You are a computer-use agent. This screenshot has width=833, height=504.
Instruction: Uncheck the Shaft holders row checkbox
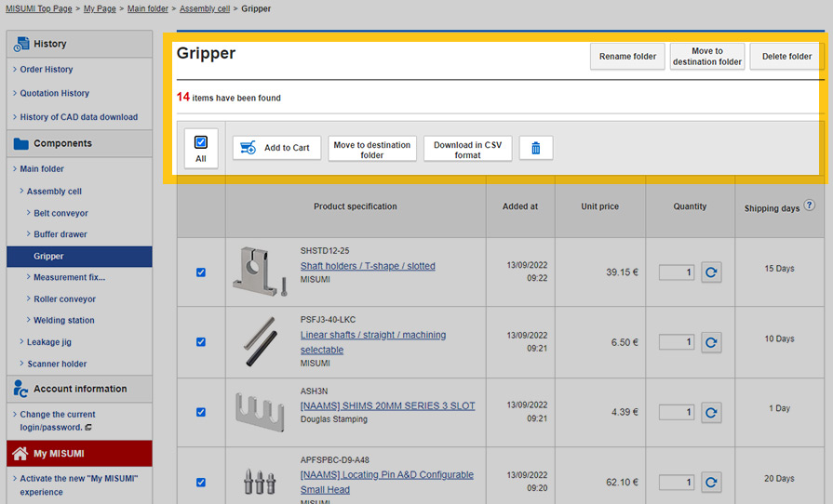201,272
